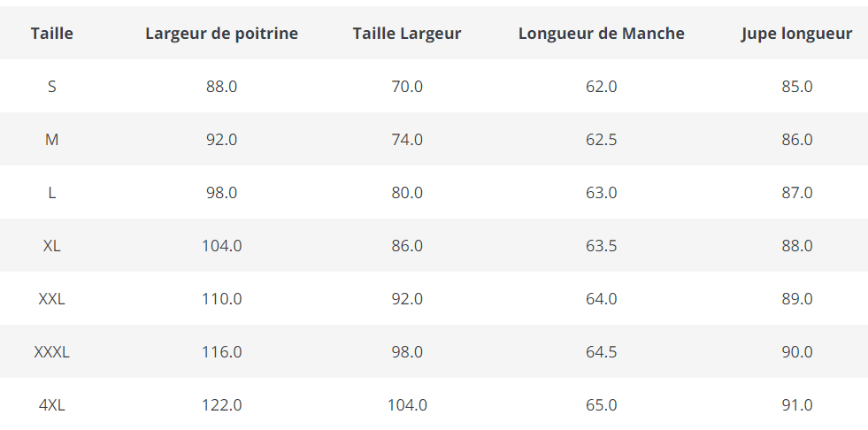Click waist width value 74.0
The width and height of the screenshot is (868, 430).
407,140
